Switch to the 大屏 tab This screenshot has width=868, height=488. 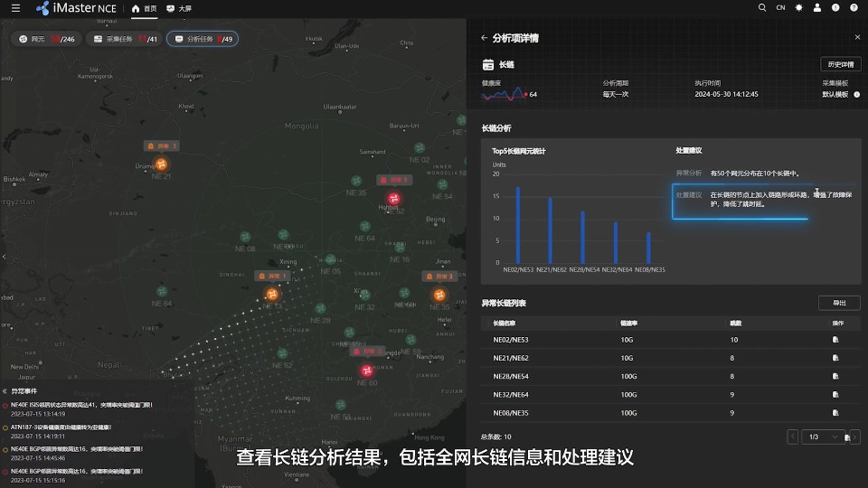point(178,8)
